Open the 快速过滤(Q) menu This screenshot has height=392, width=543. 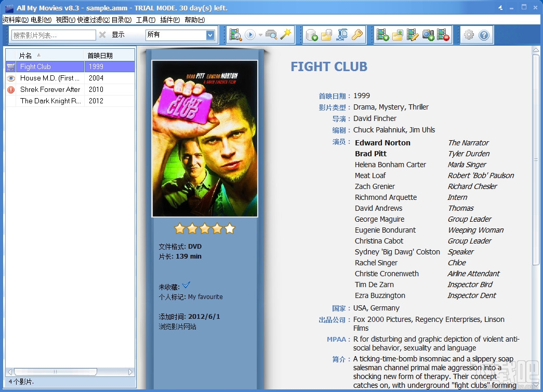(x=93, y=20)
